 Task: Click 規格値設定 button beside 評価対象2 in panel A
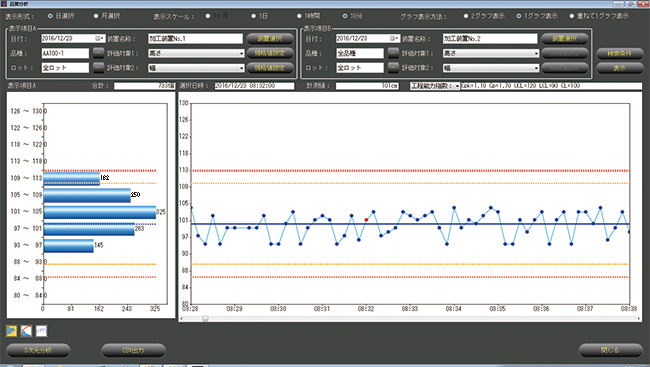click(x=270, y=68)
